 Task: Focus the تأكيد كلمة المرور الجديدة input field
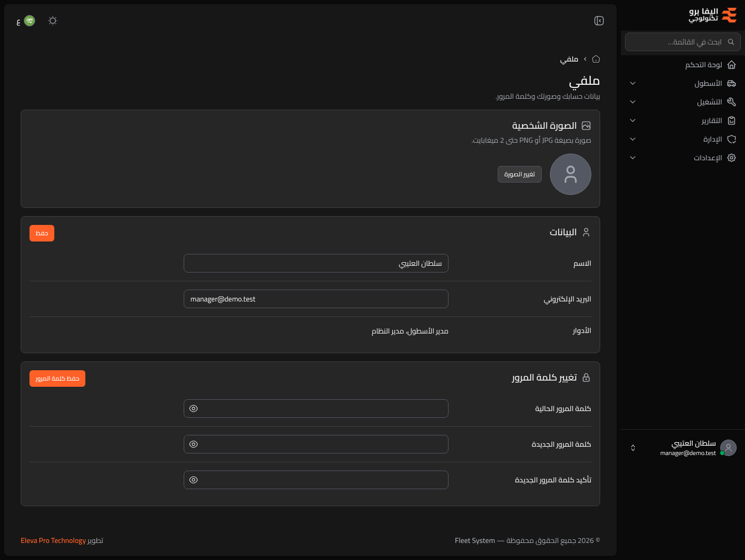[x=316, y=480]
